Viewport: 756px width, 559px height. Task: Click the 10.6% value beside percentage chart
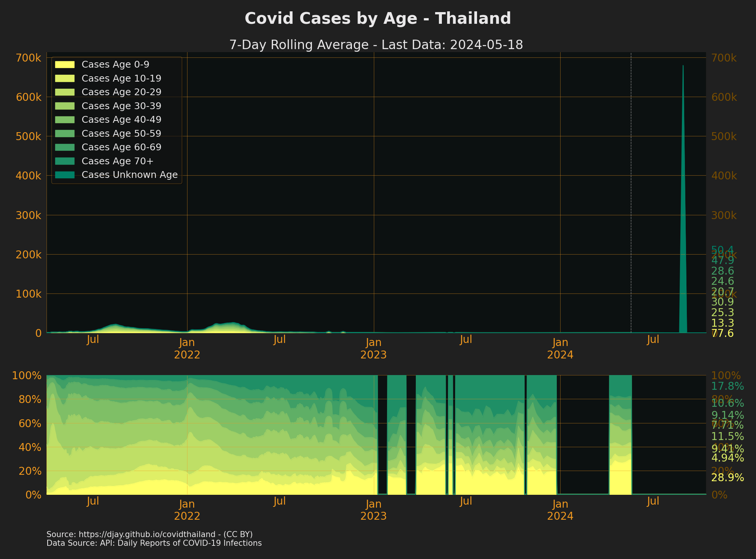728,403
